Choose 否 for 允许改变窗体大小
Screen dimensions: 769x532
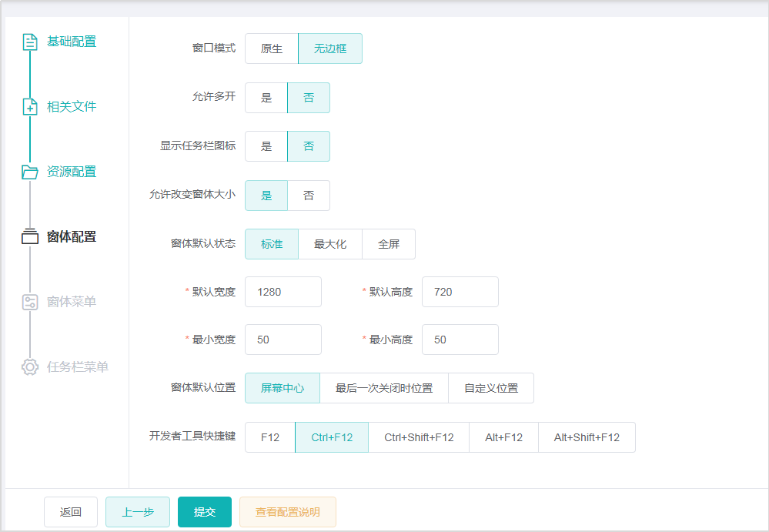pyautogui.click(x=309, y=196)
